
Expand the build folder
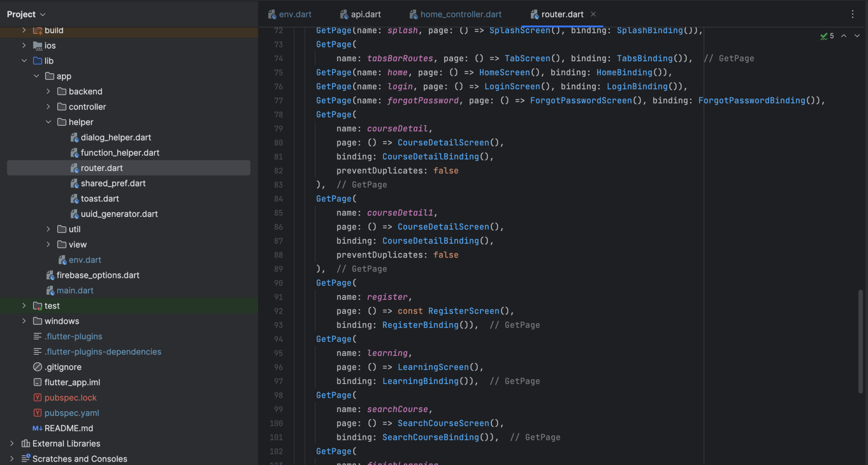click(24, 30)
